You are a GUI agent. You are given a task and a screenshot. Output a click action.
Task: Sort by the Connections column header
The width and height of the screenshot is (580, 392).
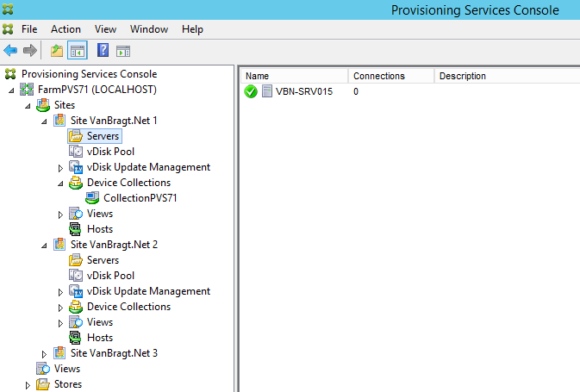click(x=390, y=76)
